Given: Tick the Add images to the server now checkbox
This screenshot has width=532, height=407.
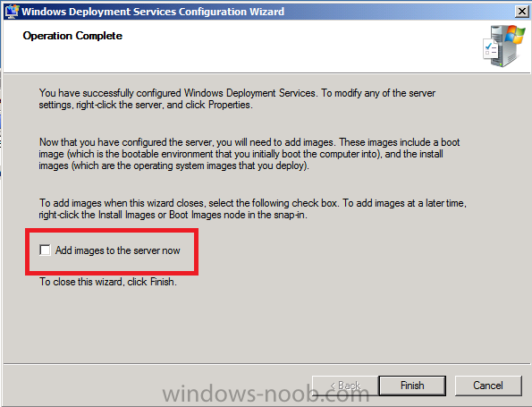Looking at the screenshot, I should [x=45, y=250].
